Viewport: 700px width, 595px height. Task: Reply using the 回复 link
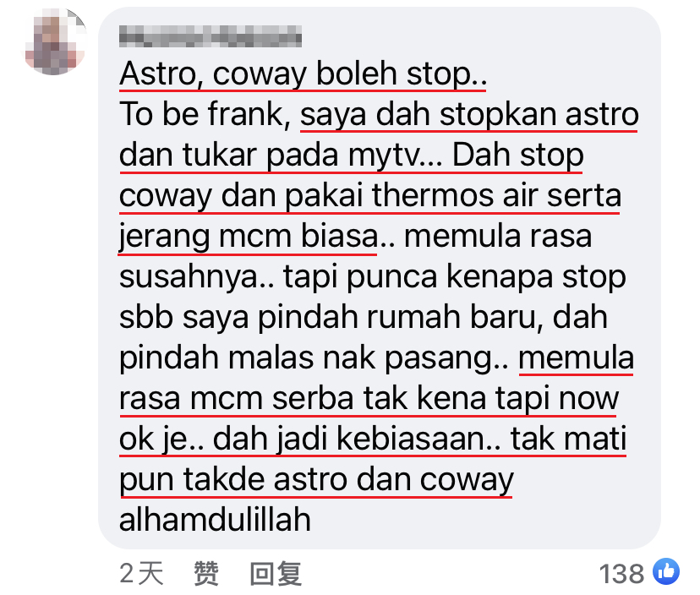[276, 573]
